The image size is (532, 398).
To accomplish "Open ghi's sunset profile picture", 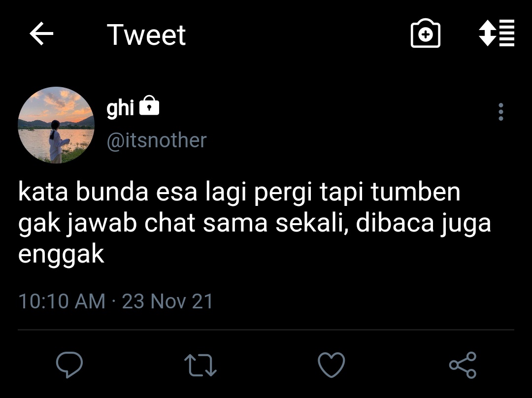I will tap(56, 125).
